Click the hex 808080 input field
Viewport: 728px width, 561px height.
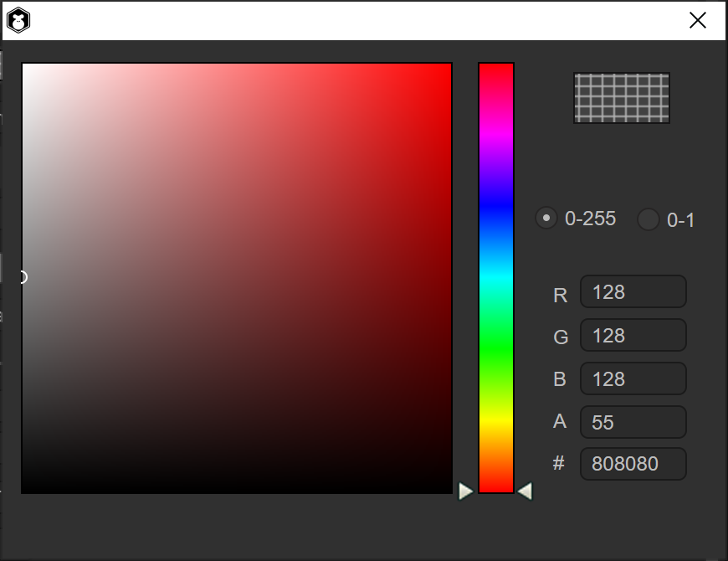(633, 464)
